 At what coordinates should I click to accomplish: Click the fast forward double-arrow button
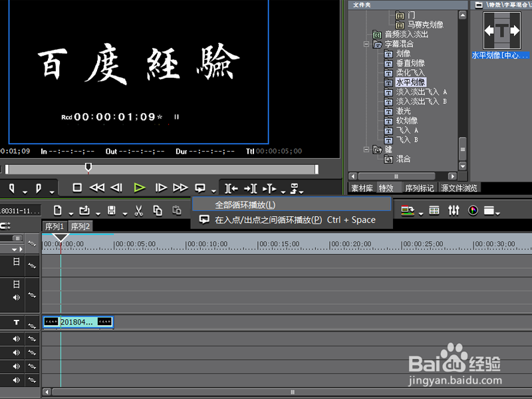click(x=180, y=188)
